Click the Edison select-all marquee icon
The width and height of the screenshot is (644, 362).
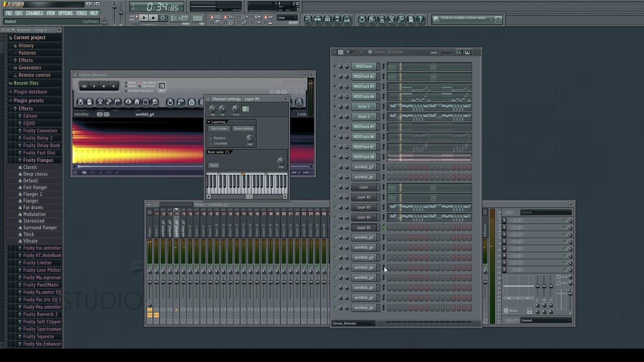(x=146, y=102)
